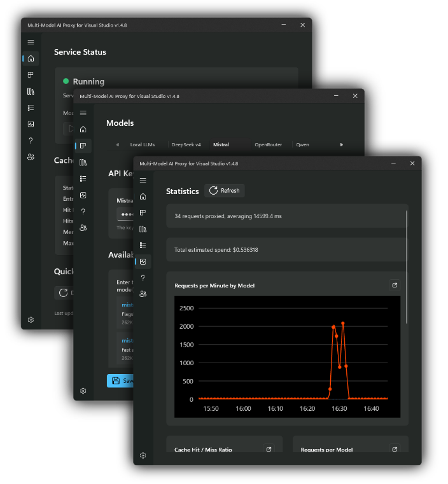
Task: Open help question mark in Models window sidebar
Action: point(83,211)
